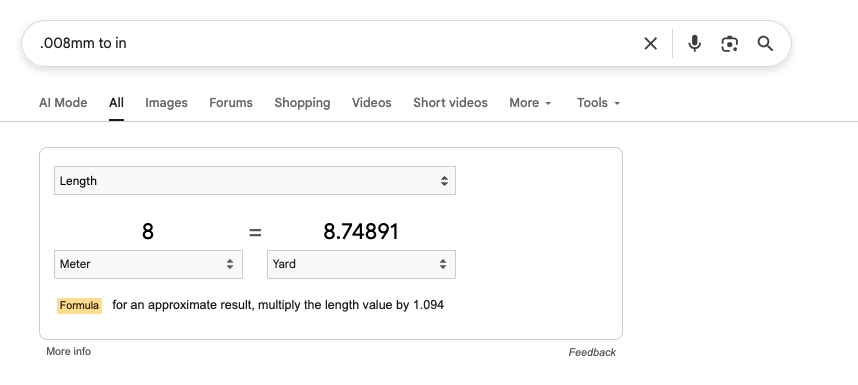Clear the search box with the X icon
The image size is (858, 385).
(650, 44)
